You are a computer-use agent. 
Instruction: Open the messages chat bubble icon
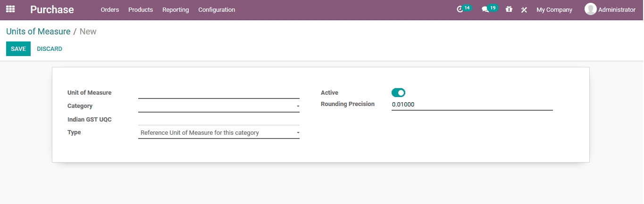tap(485, 9)
